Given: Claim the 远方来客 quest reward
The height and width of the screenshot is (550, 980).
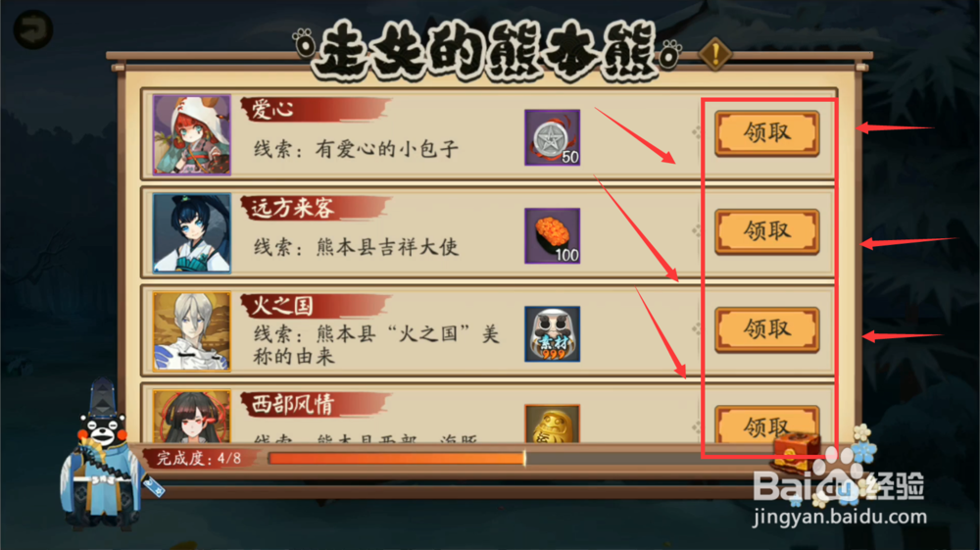Looking at the screenshot, I should (767, 231).
